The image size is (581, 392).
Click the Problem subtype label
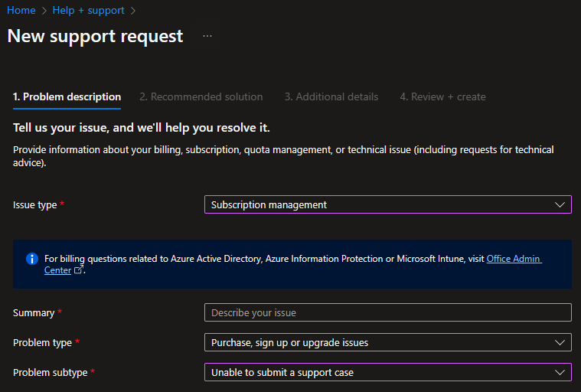click(50, 372)
